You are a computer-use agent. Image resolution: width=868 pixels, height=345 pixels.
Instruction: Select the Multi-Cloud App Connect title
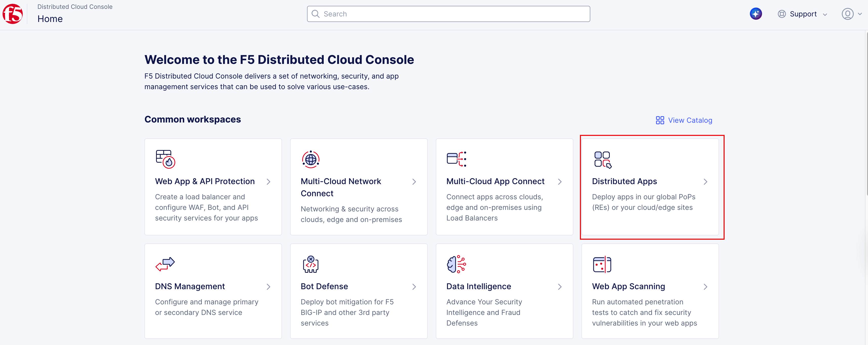coord(495,181)
